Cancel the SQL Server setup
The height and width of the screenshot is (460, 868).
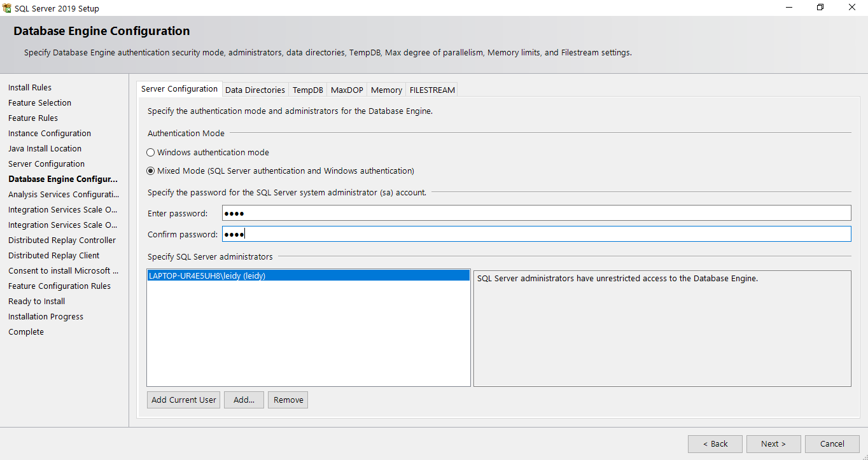point(832,444)
